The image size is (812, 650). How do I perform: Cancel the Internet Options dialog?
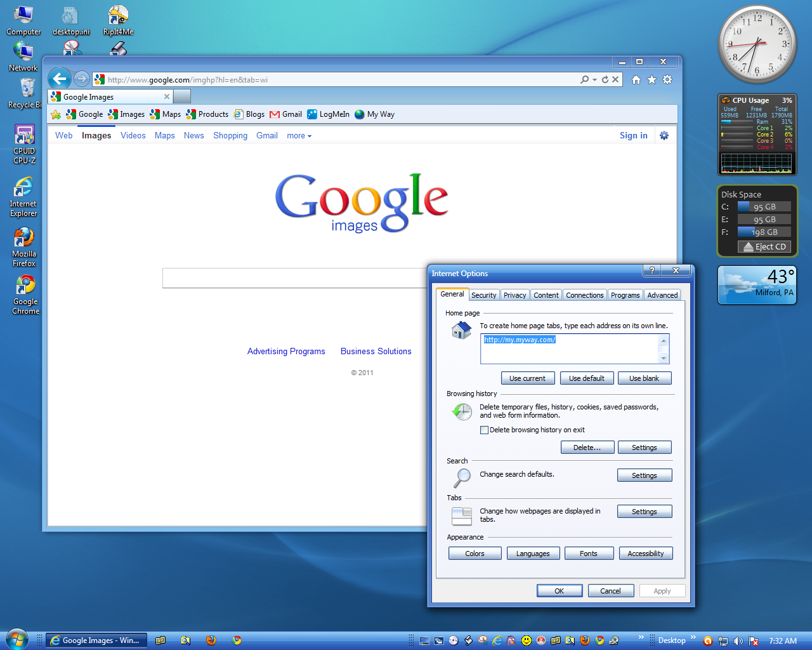coord(611,591)
